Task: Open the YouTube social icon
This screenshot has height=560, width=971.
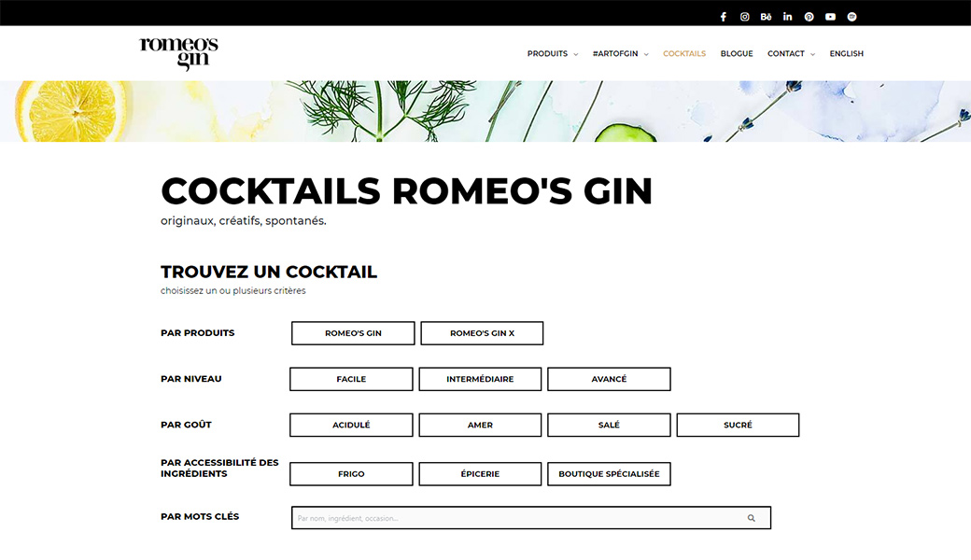Action: (830, 17)
